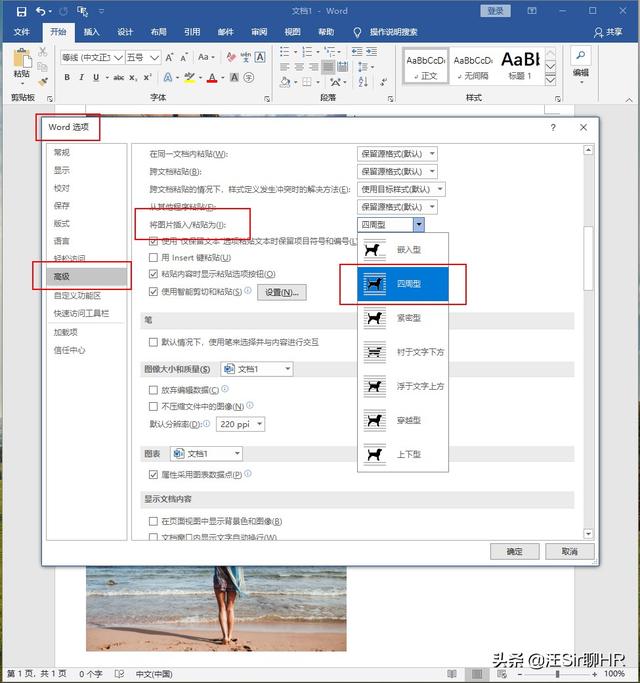Increase font size with the larger A icon
This screenshot has width=640, height=683.
169,57
